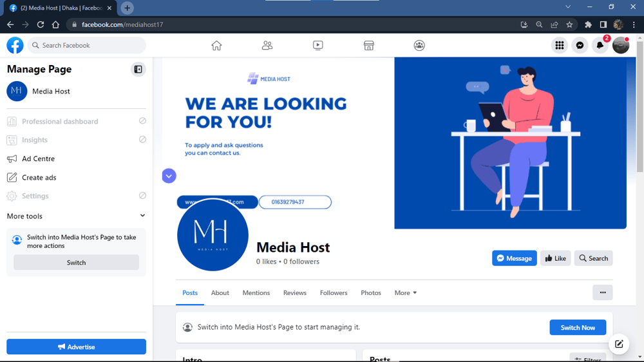Open the tab search dropdown in title bar
Image resolution: width=644 pixels, height=362 pixels.
[568, 6]
